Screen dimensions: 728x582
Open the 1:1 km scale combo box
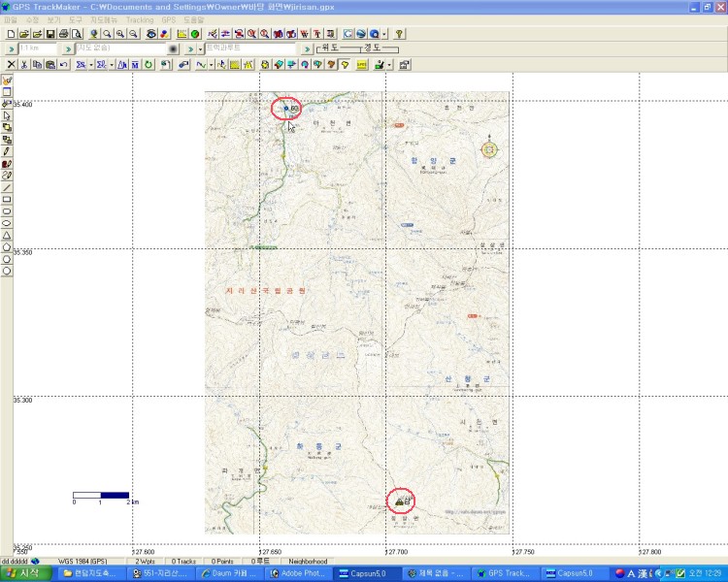click(37, 48)
